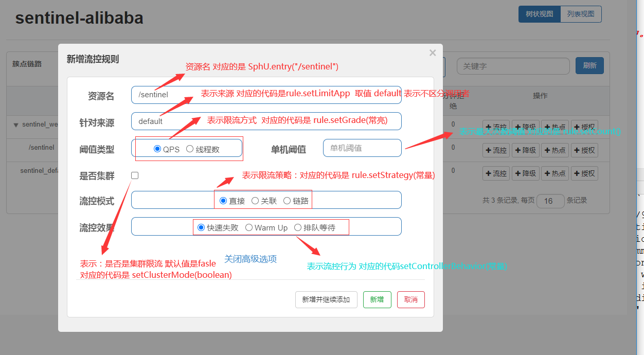Viewport: 644px width, 355px height.
Task: Click the 资源名 input containing /sentinel
Action: tap(266, 95)
